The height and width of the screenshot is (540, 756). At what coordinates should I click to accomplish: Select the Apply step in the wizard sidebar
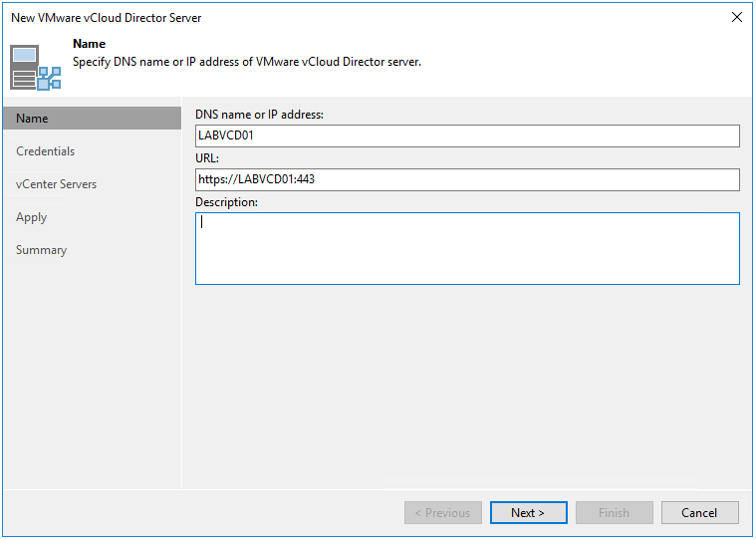click(x=32, y=217)
